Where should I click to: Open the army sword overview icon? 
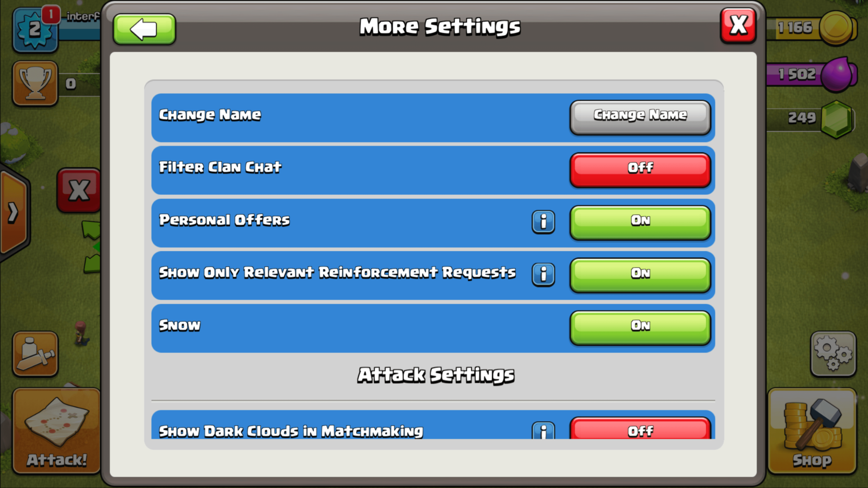click(35, 354)
